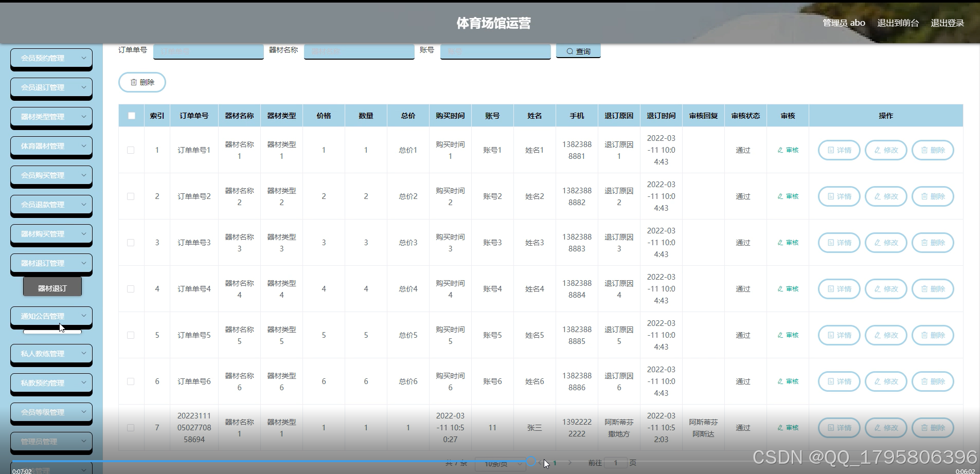Expand the 通知公告管理 sidebar menu
The height and width of the screenshot is (474, 980).
click(51, 316)
